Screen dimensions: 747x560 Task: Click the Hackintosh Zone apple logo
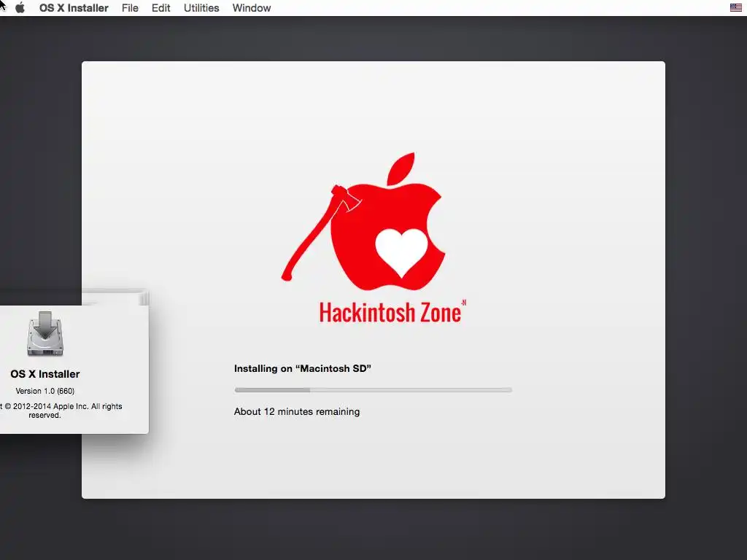(x=363, y=222)
